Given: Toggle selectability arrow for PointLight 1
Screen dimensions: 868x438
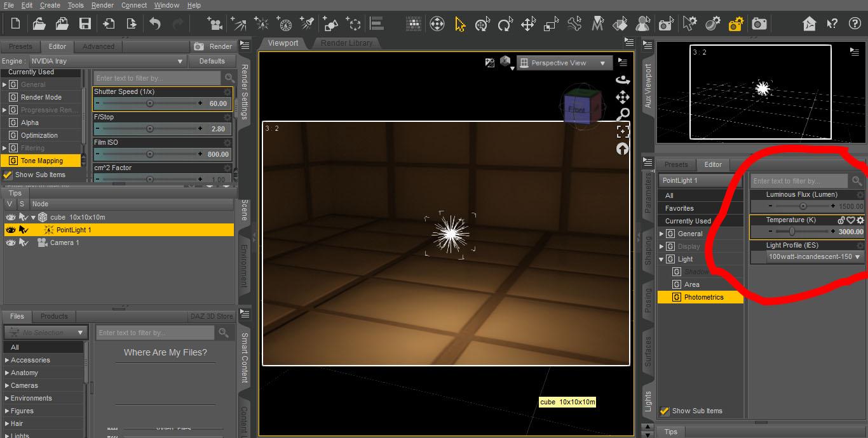Looking at the screenshot, I should pyautogui.click(x=23, y=230).
